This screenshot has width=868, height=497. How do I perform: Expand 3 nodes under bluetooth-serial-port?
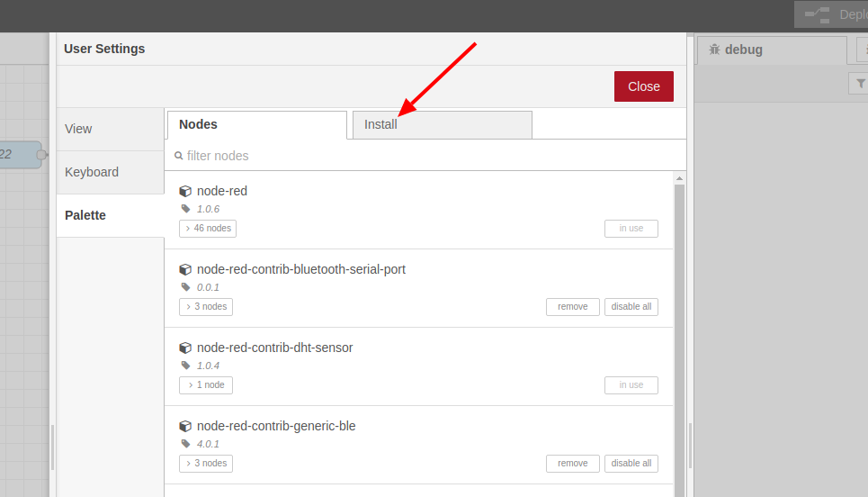coord(206,307)
